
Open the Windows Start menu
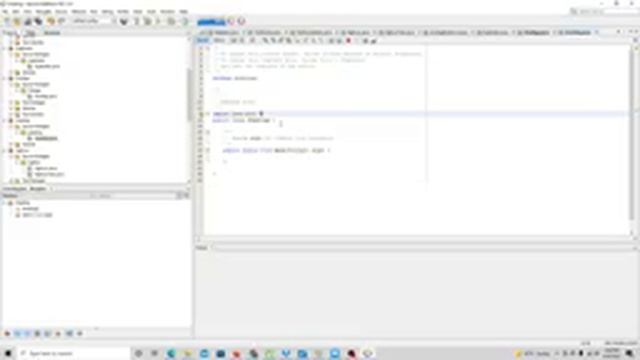pos(8,353)
